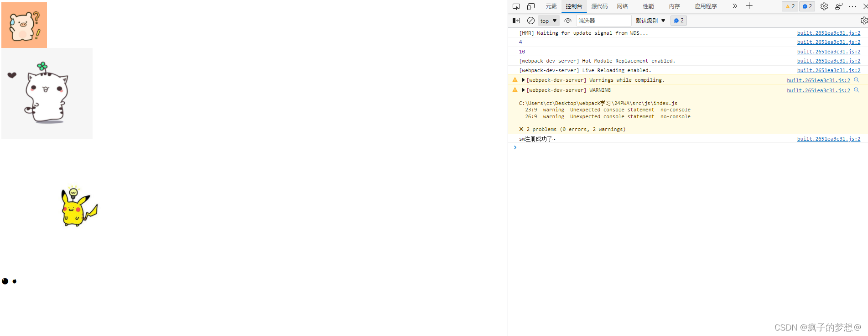Screen dimensions: 868x336
Task: Click the blue messages count badge in tab bar
Action: 807,6
